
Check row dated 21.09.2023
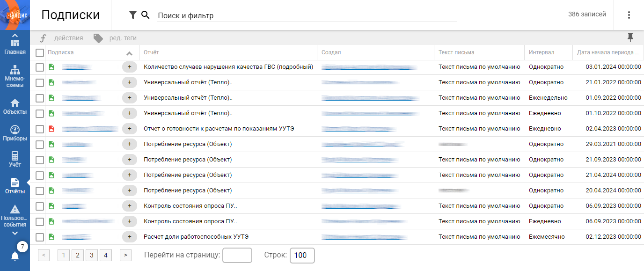pos(40,160)
